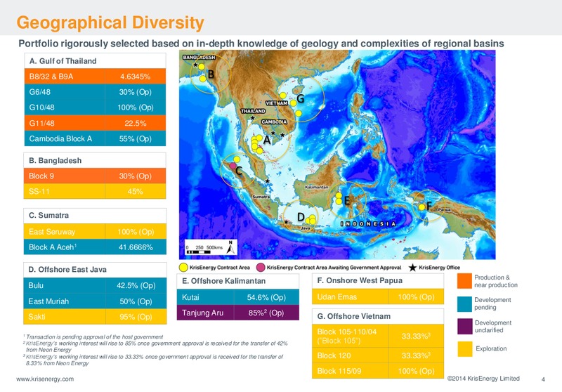Click the VIETNAM map label
562x392 pixels.
pos(276,103)
